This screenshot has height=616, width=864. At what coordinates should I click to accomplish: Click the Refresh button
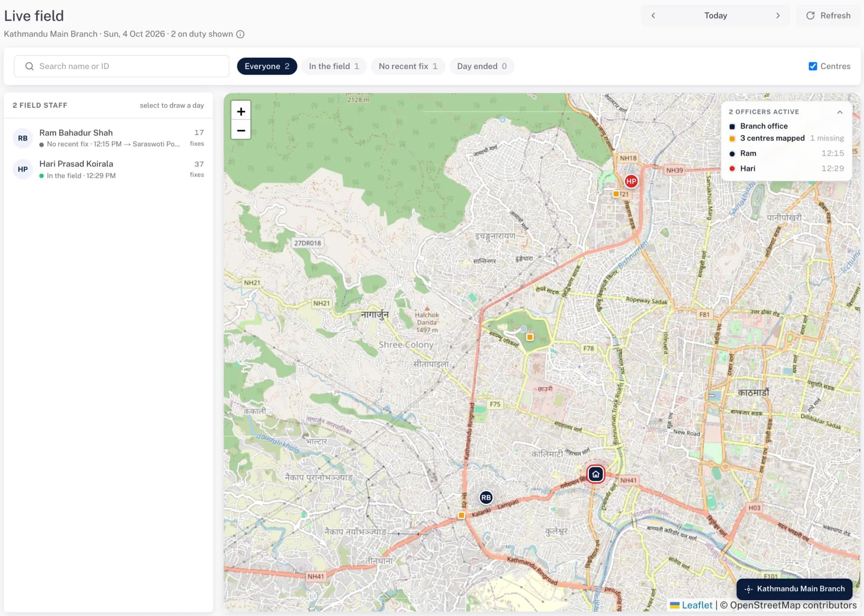828,15
